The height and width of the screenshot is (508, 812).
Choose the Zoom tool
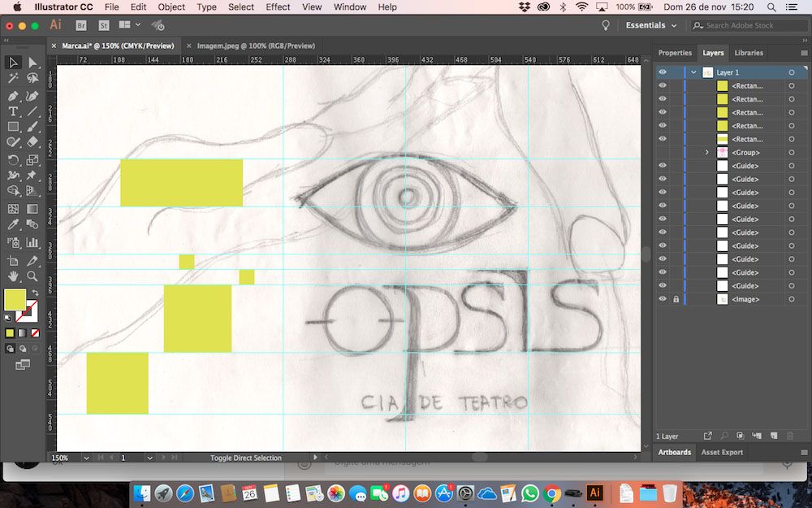point(32,276)
